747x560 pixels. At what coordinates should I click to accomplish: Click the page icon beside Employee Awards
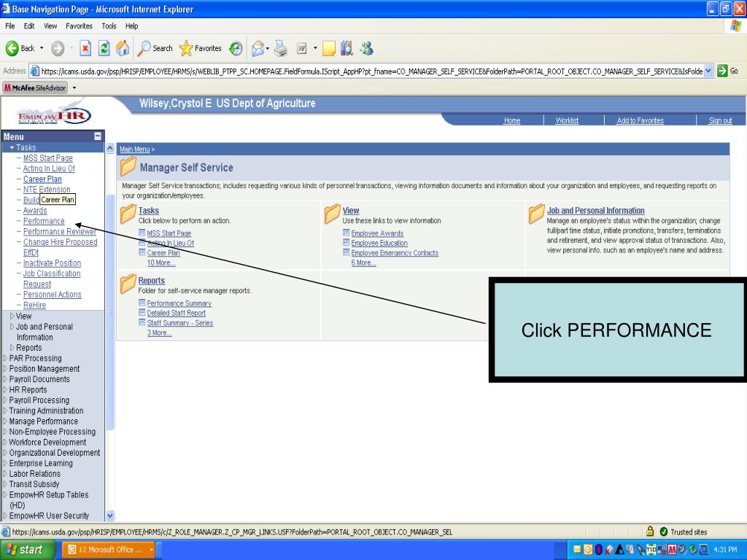(x=347, y=233)
